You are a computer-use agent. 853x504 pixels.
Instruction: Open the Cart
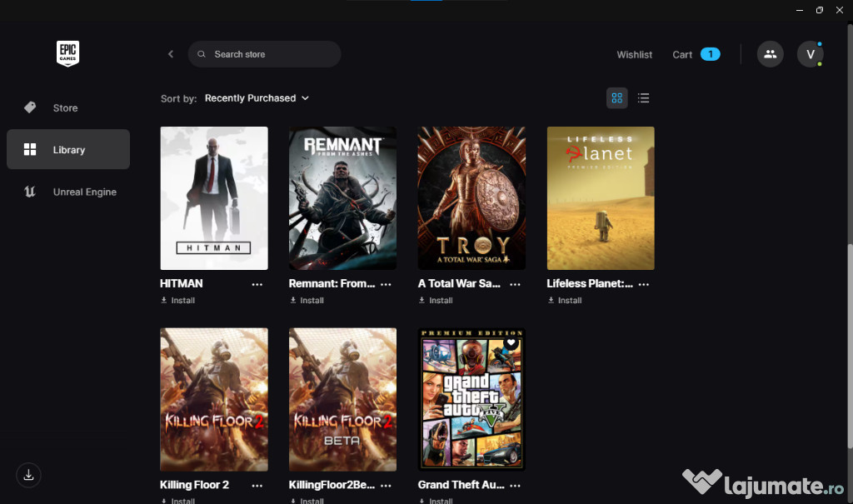(696, 54)
